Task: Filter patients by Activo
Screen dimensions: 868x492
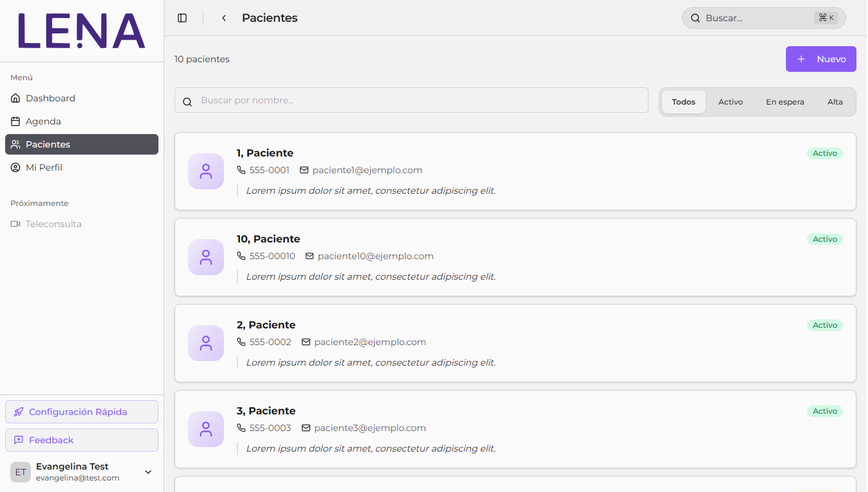Action: (731, 102)
